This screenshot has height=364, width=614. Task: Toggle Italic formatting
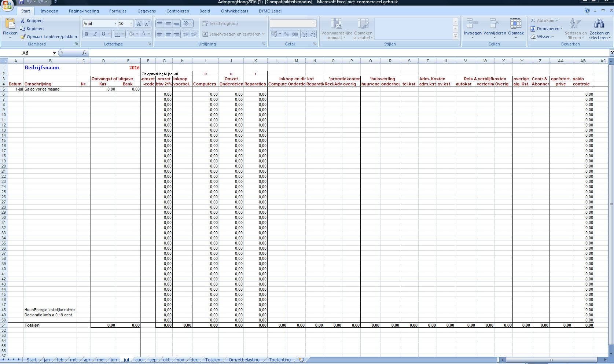point(95,34)
